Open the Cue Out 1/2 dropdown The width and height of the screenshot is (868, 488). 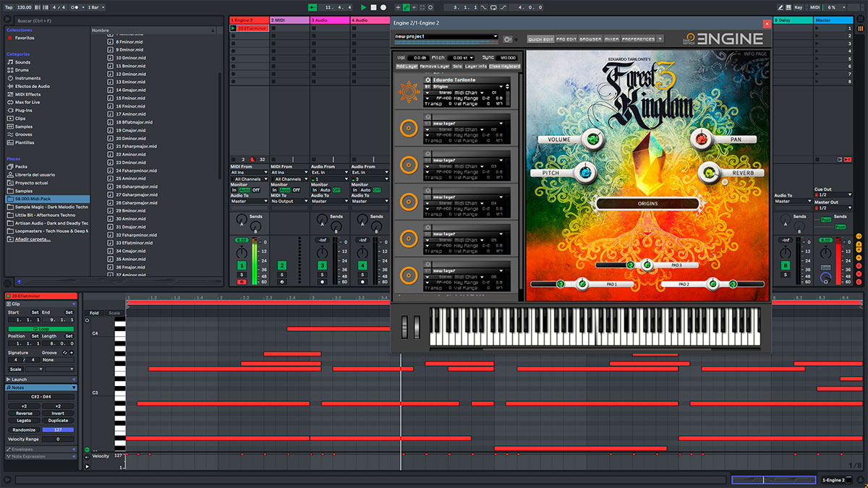(x=833, y=194)
